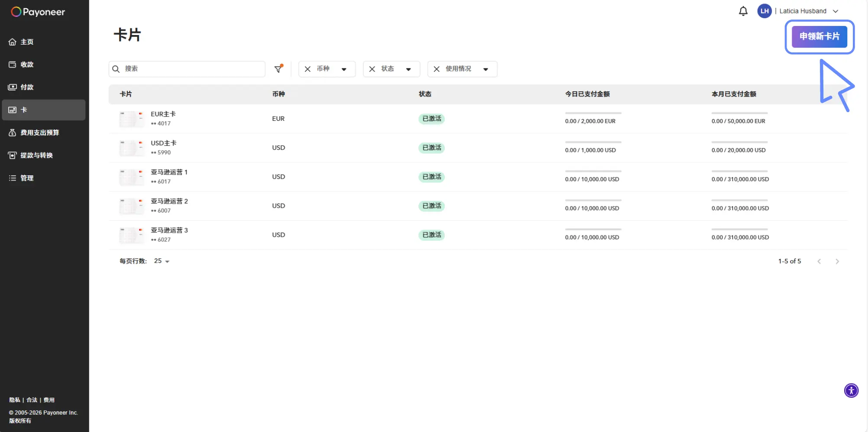This screenshot has height=432, width=868.
Task: Open 提款与转换 in the sidebar
Action: (44, 155)
